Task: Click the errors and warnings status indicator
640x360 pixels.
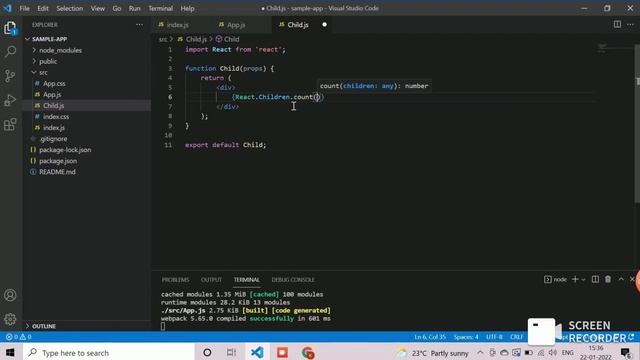Action: click(x=18, y=337)
